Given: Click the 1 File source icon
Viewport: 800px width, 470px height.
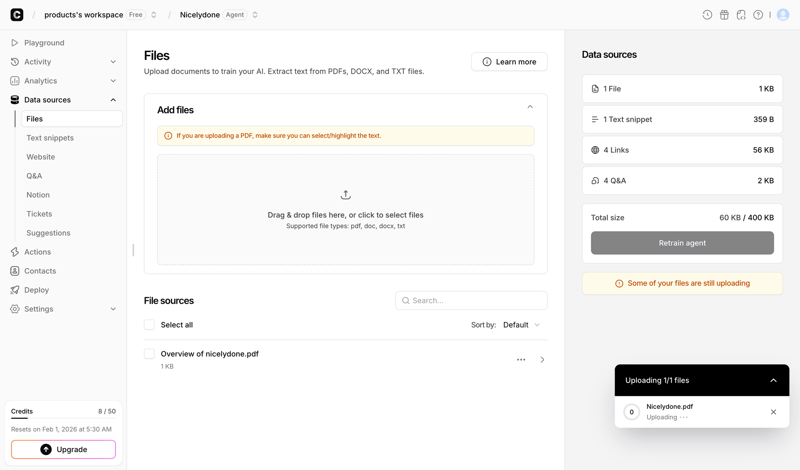Looking at the screenshot, I should coord(595,89).
